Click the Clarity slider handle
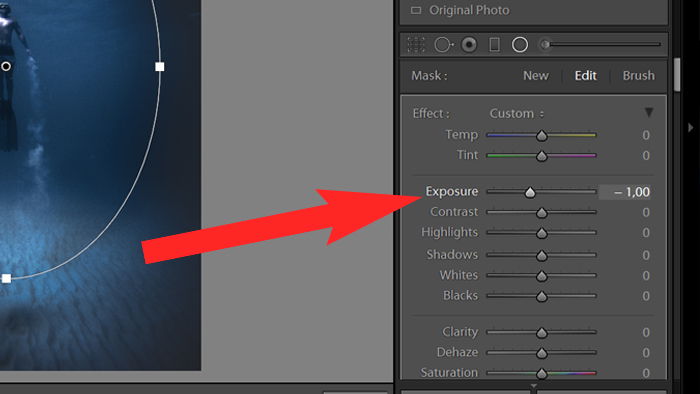This screenshot has width=700, height=394. coord(542,333)
